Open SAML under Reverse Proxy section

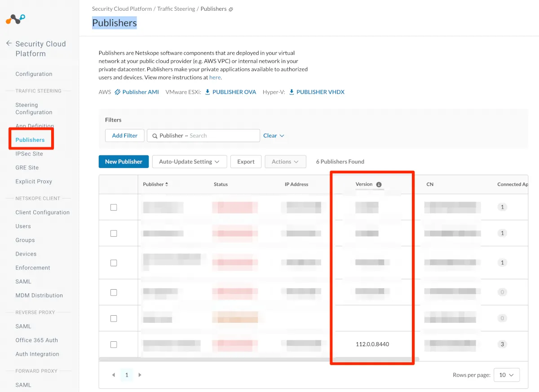click(x=23, y=326)
